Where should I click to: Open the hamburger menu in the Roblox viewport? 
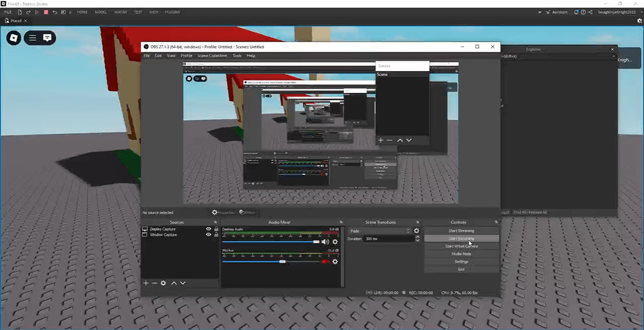33,38
